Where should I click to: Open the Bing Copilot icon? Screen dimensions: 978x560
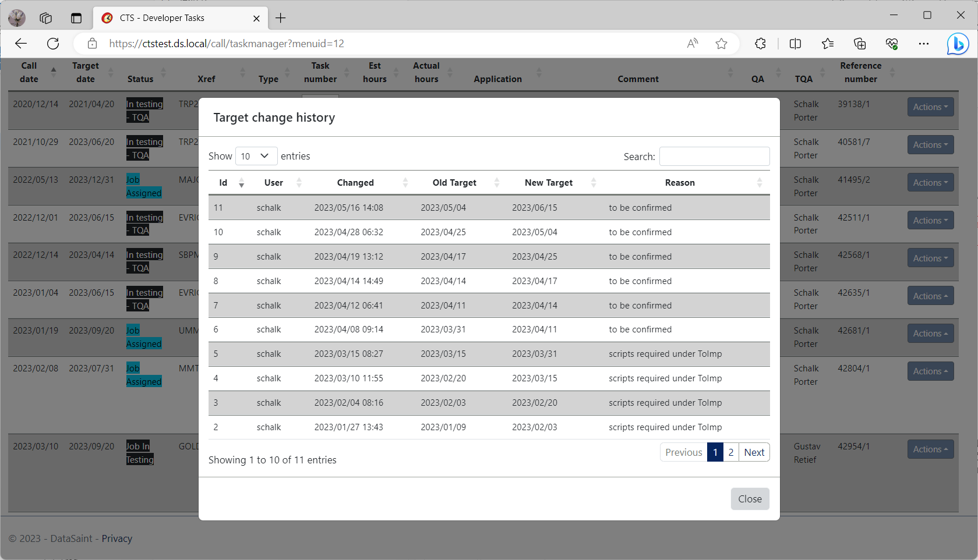pyautogui.click(x=958, y=44)
